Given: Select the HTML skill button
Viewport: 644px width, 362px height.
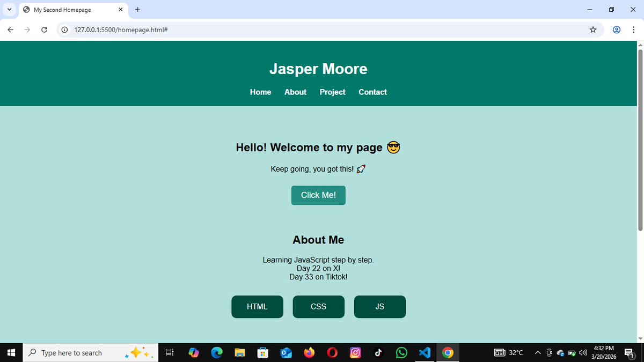Looking at the screenshot, I should tap(257, 306).
